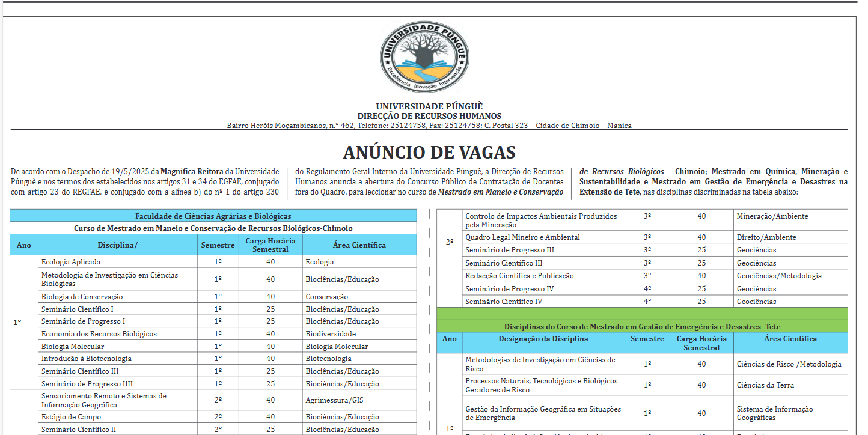The height and width of the screenshot is (435, 868).
Task: Click 'Gestão da Informação Geográfica em Situações de Emergência'
Action: pyautogui.click(x=543, y=413)
